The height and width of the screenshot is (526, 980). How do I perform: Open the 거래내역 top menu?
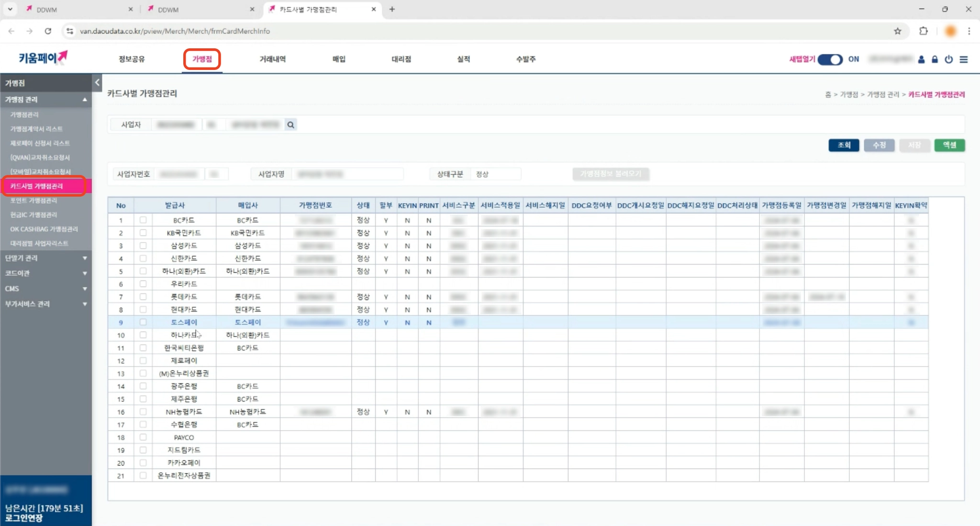(272, 59)
